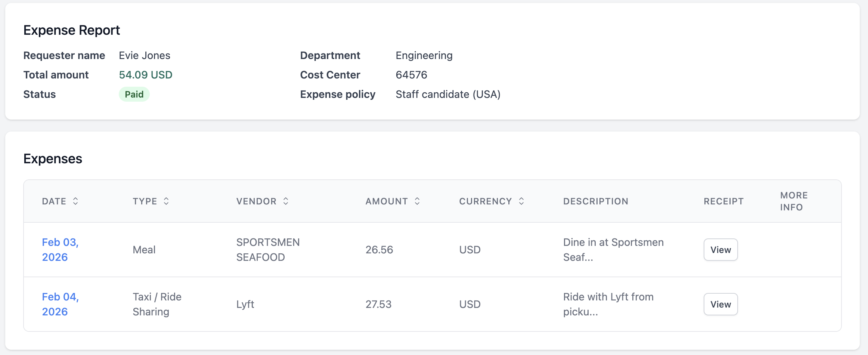
Task: Expand the More Info column header
Action: pos(793,201)
